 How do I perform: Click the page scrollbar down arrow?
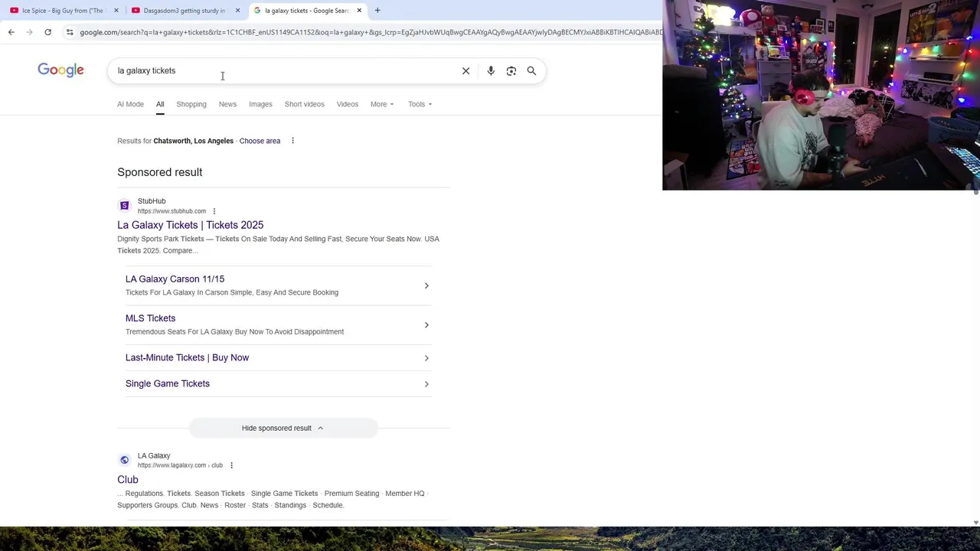pos(975,522)
